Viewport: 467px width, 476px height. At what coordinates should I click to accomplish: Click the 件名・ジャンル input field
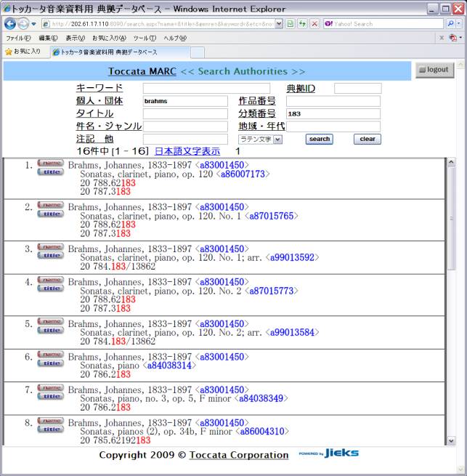[185, 126]
